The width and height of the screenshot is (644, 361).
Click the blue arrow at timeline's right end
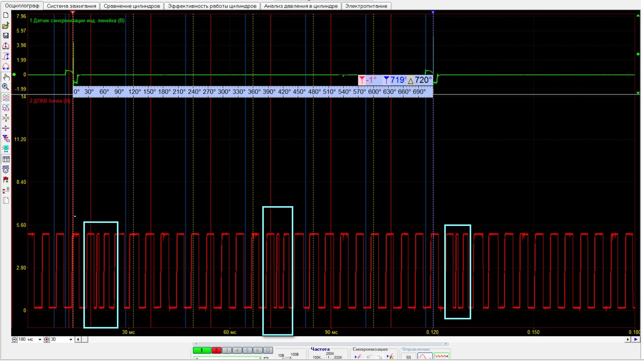(635, 339)
